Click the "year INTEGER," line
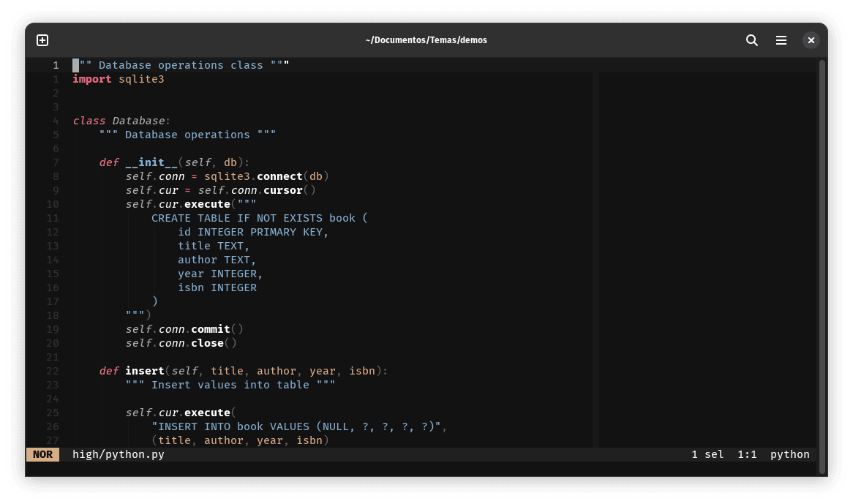The image size is (853, 504). click(x=220, y=274)
